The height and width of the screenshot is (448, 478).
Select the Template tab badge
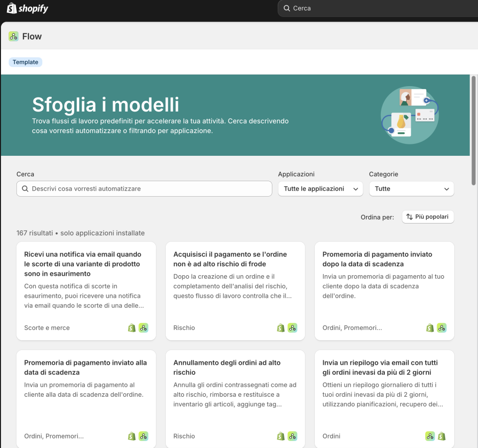tap(25, 62)
